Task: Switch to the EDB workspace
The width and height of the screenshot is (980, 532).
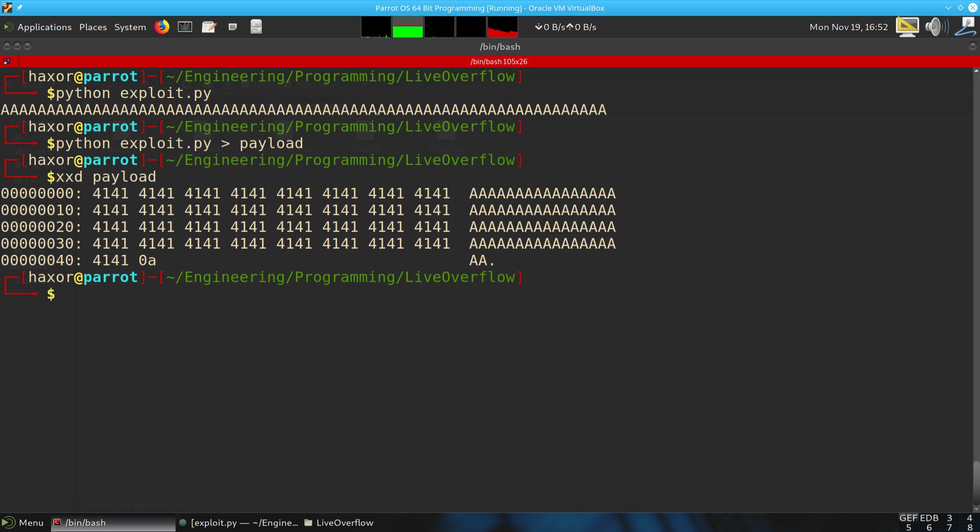Action: click(x=929, y=518)
